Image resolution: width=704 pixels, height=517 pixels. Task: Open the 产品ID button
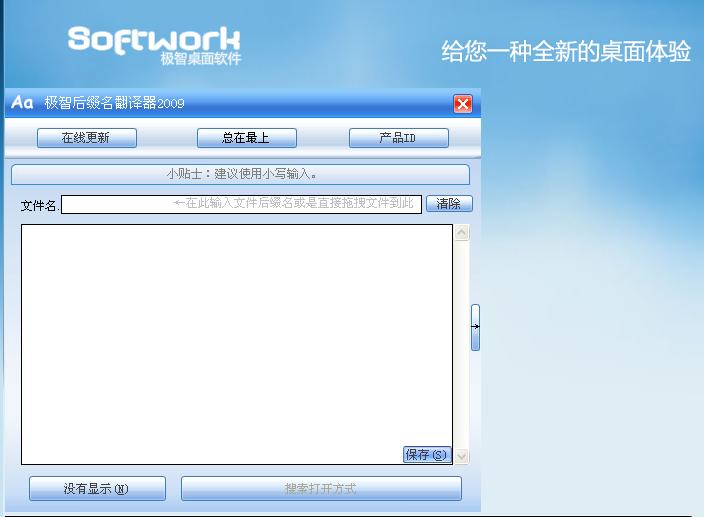click(399, 138)
